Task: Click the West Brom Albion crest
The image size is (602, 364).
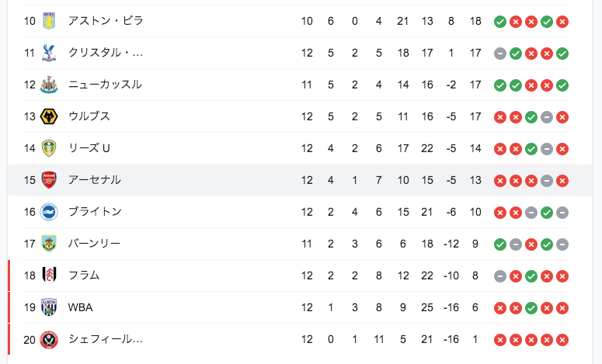Action: 49,307
